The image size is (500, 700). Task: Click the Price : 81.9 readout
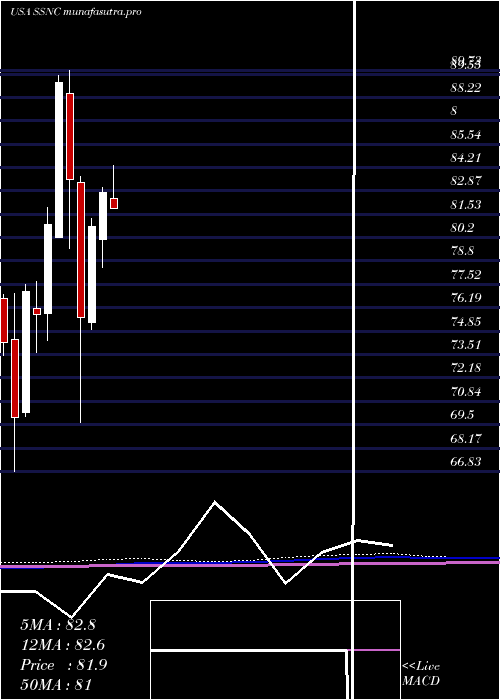tap(63, 665)
